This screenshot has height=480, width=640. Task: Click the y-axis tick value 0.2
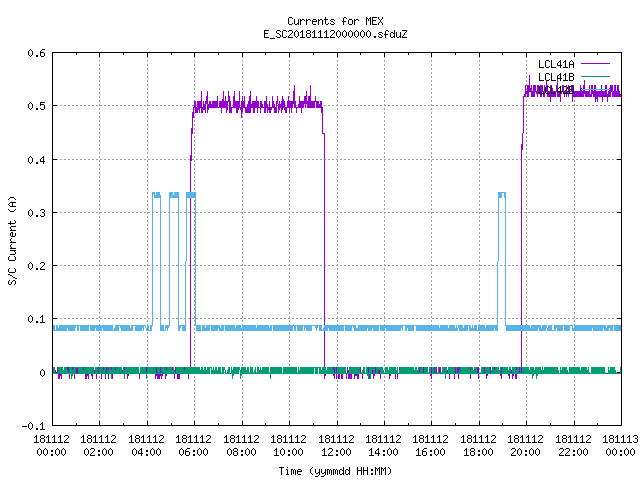point(36,266)
